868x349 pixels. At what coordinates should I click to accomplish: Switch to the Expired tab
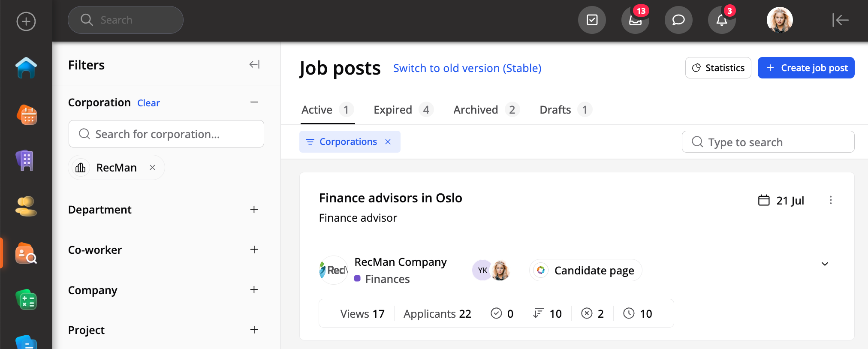[404, 110]
